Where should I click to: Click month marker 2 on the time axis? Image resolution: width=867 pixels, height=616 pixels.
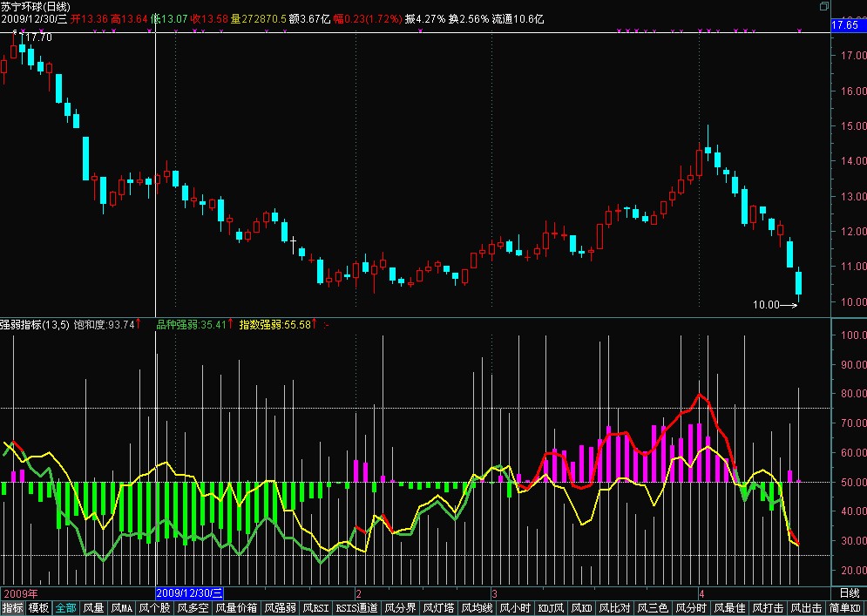point(358,594)
